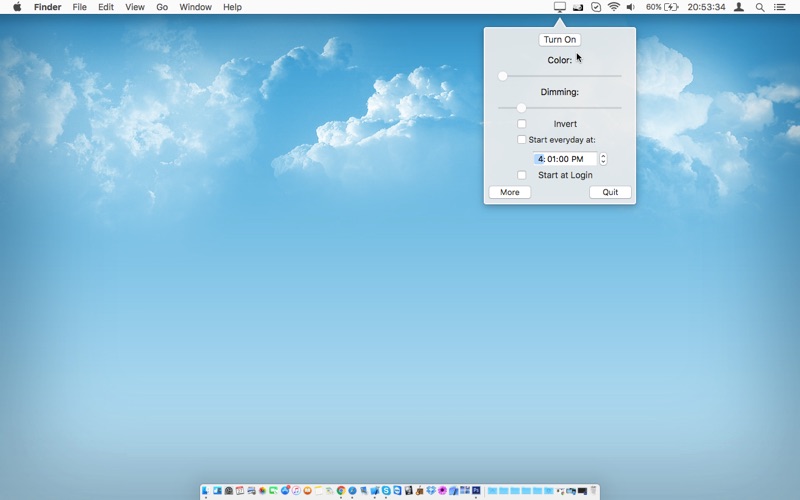Open the Wi-Fi status menu
800x500 pixels.
click(613, 7)
